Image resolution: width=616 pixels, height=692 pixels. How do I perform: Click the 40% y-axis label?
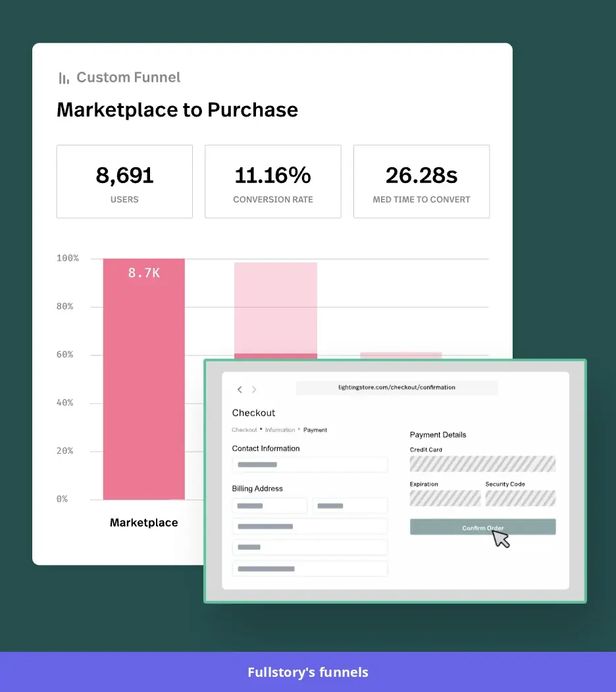65,402
